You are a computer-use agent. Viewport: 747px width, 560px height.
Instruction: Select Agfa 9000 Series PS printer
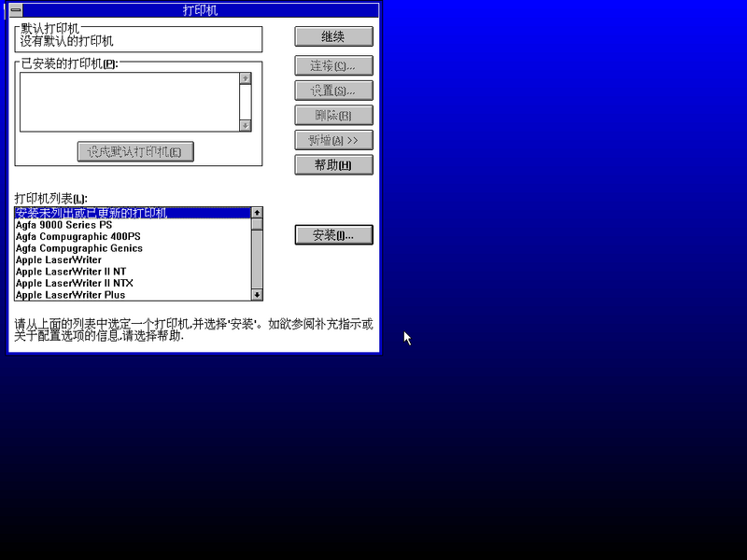(x=133, y=225)
